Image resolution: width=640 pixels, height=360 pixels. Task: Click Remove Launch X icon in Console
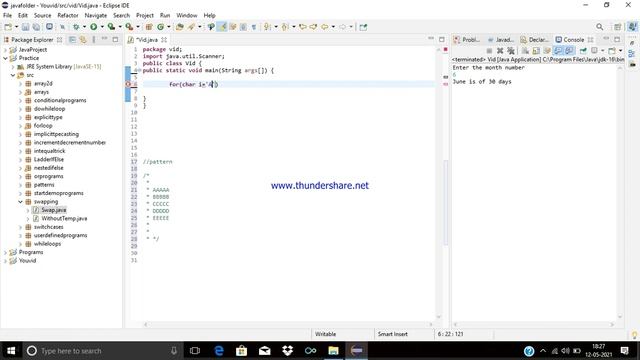[500, 51]
